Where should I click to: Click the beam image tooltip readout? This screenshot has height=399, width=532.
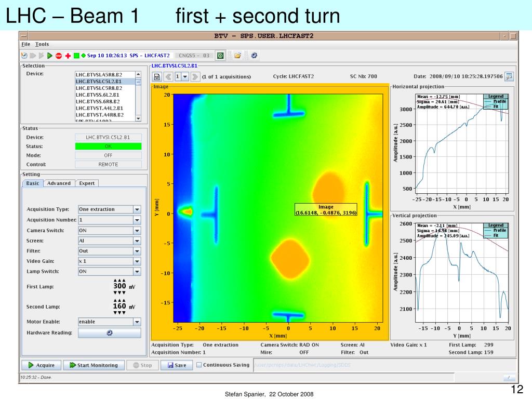pos(326,210)
